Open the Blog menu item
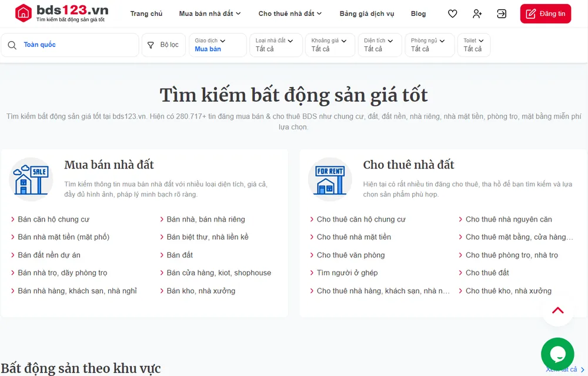The height and width of the screenshot is (376, 588). (418, 13)
